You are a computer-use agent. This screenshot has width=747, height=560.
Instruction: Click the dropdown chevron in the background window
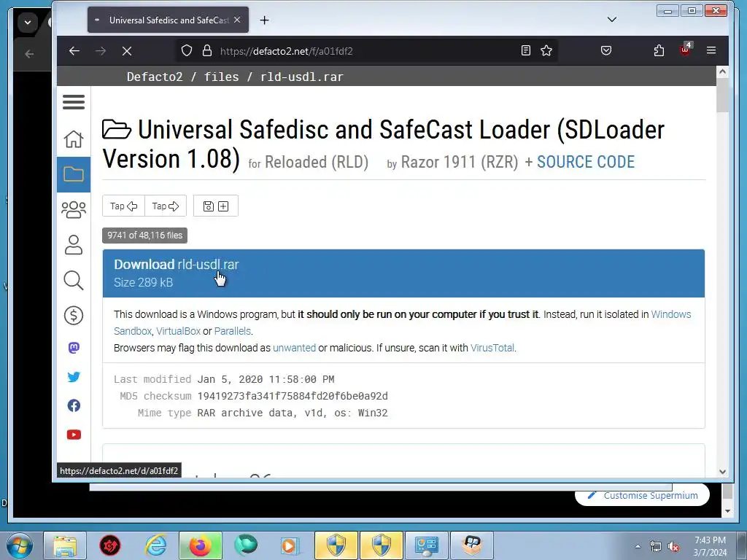(28, 23)
